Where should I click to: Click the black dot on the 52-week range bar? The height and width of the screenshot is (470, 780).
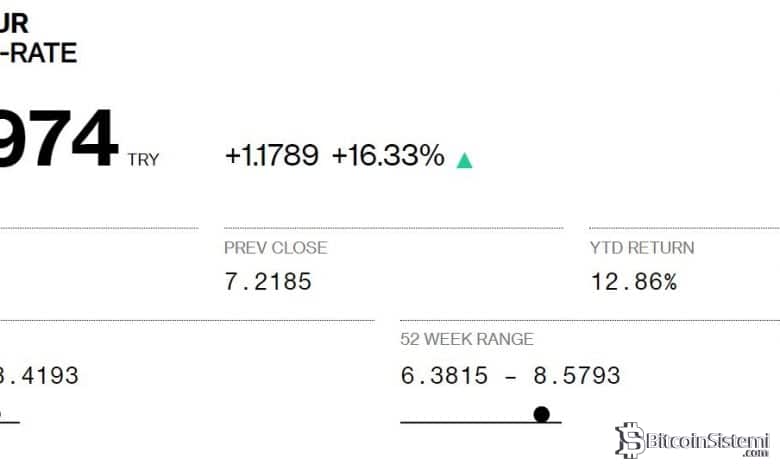(x=541, y=414)
